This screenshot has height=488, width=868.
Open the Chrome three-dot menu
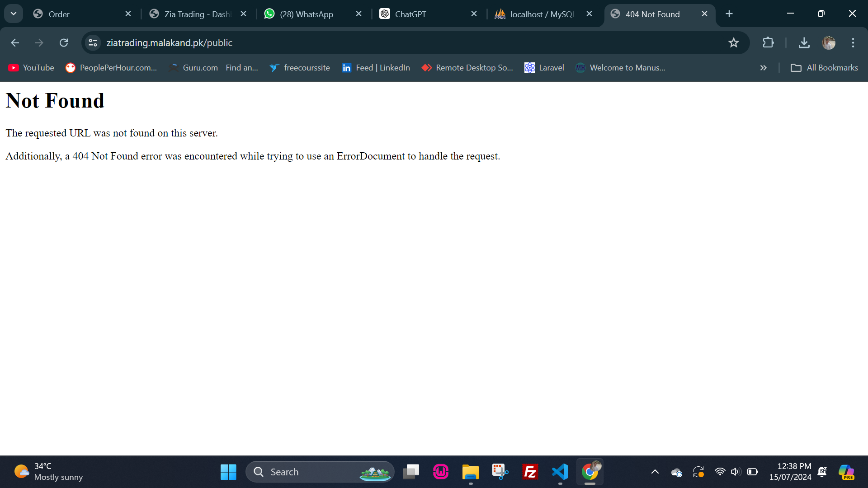(x=853, y=42)
